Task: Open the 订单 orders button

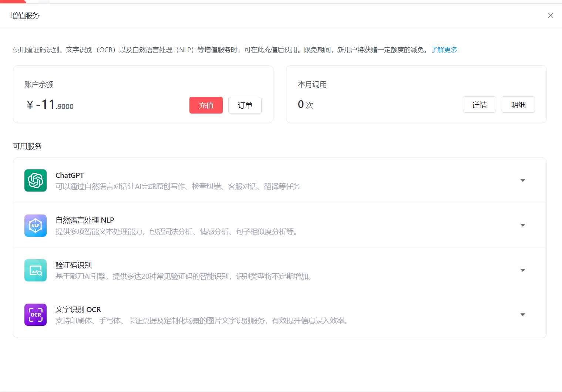Action: [245, 105]
